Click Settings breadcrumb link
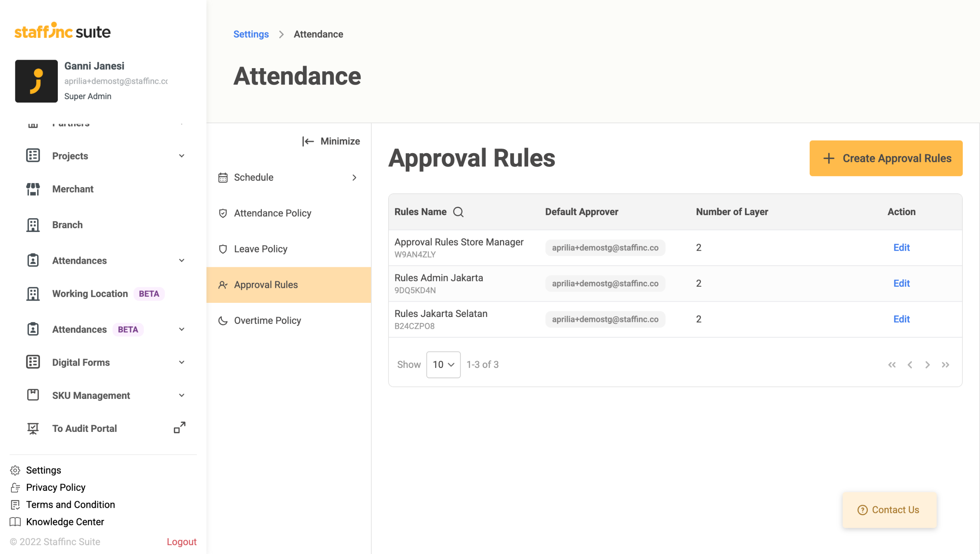980x554 pixels. tap(251, 34)
